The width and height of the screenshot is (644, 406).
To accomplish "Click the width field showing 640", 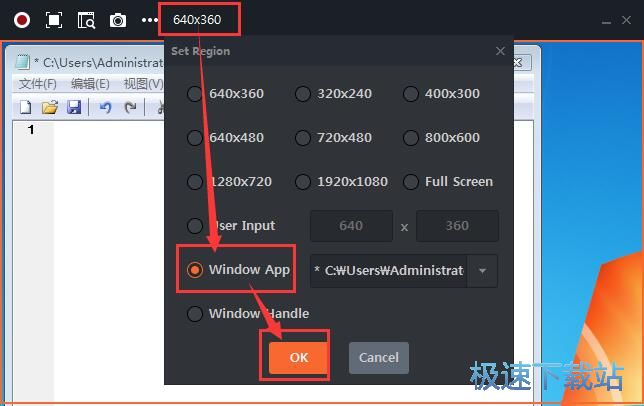I will [x=351, y=226].
